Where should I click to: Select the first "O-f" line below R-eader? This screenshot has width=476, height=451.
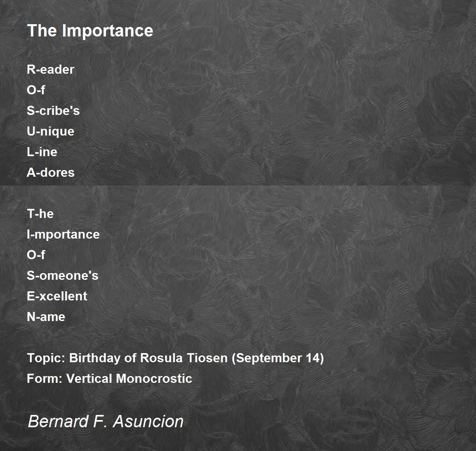[36, 90]
